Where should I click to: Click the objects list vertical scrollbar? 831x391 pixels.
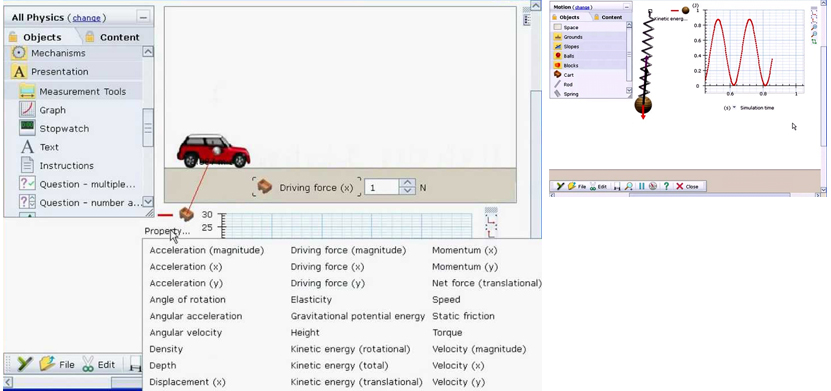pos(148,127)
